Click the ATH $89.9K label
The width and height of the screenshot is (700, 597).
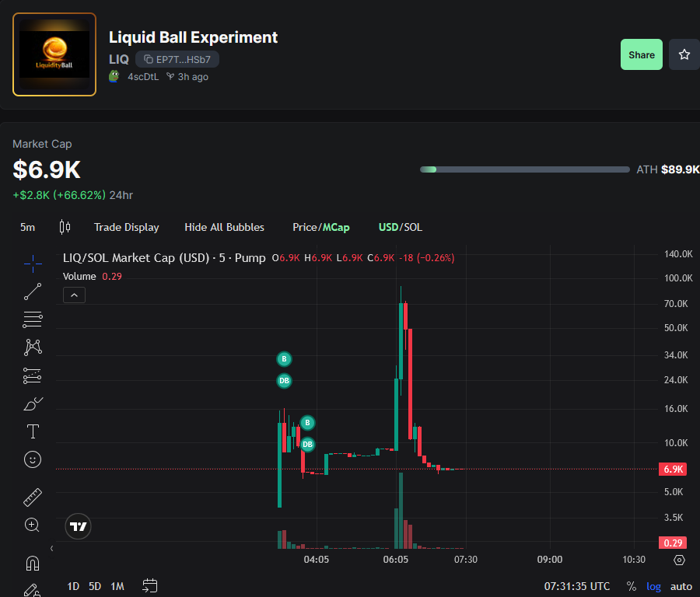point(668,169)
